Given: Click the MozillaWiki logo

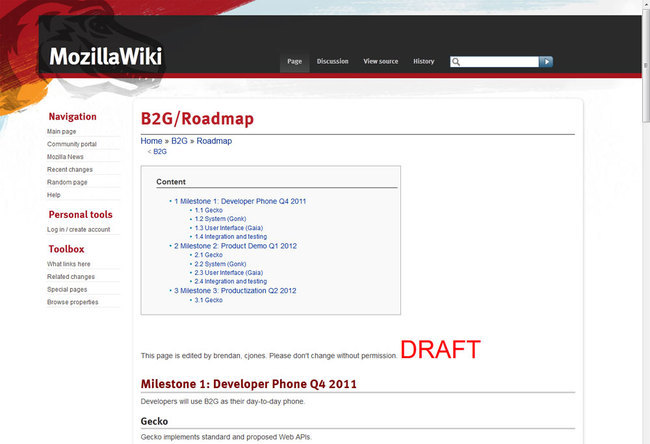Looking at the screenshot, I should pos(106,56).
